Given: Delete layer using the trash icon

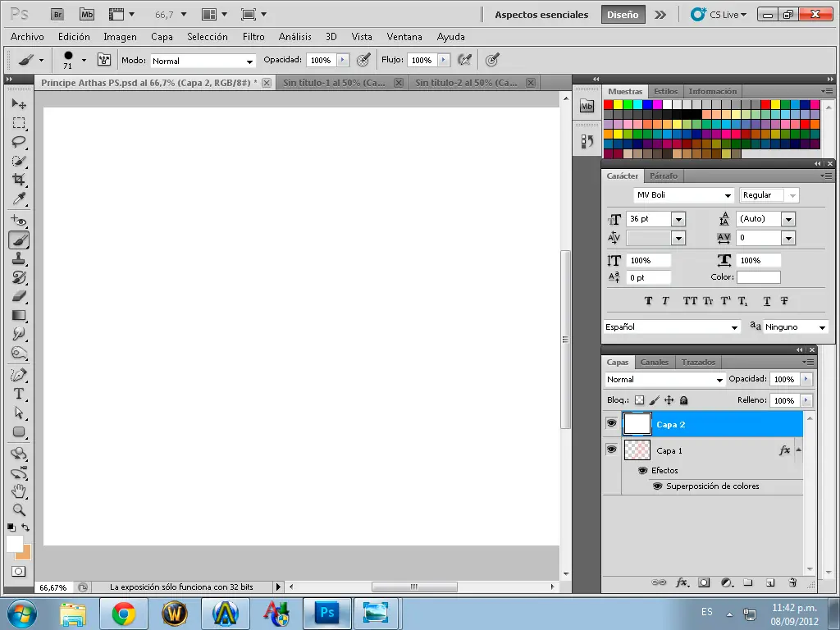Looking at the screenshot, I should pyautogui.click(x=792, y=582).
